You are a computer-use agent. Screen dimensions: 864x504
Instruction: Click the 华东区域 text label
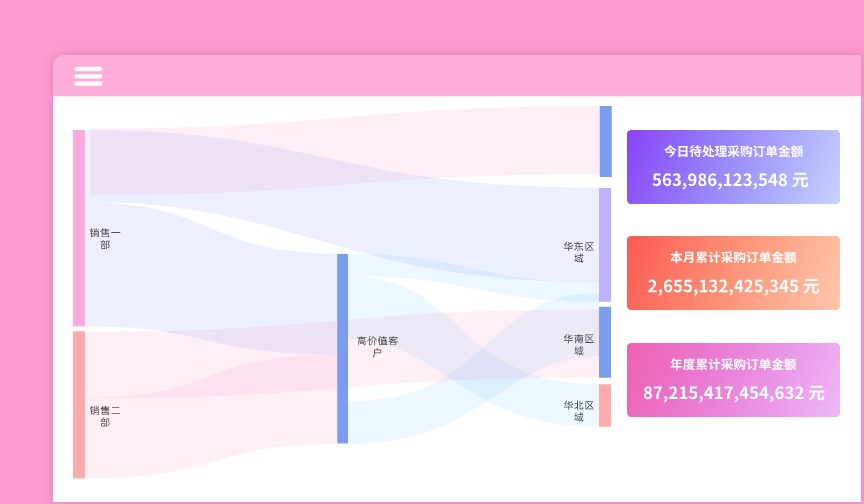[578, 251]
